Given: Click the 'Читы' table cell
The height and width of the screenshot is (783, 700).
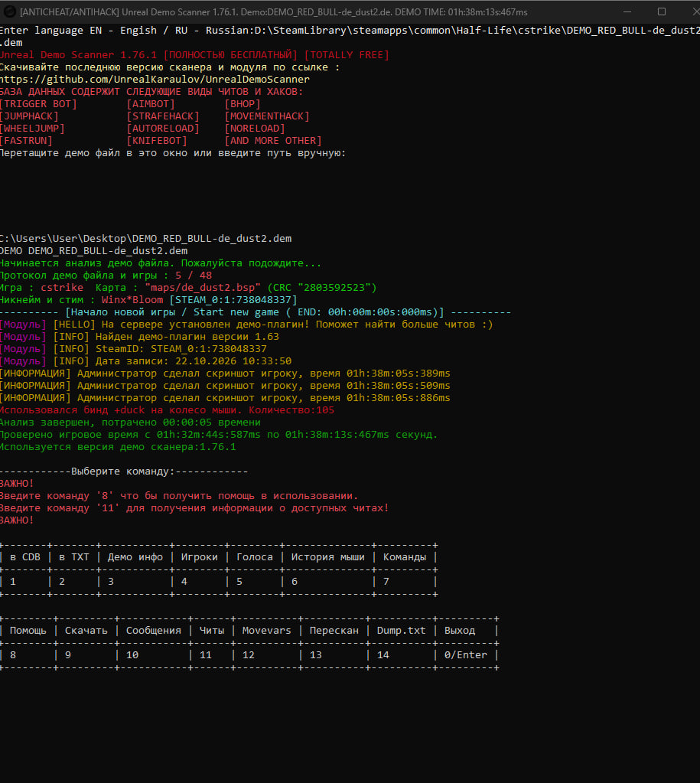Looking at the screenshot, I should click(212, 630).
